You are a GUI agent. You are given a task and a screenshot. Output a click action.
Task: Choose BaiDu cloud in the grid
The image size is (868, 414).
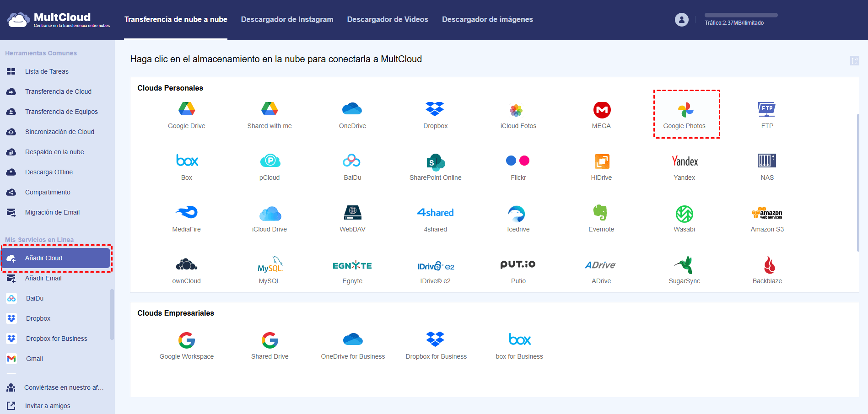click(352, 167)
